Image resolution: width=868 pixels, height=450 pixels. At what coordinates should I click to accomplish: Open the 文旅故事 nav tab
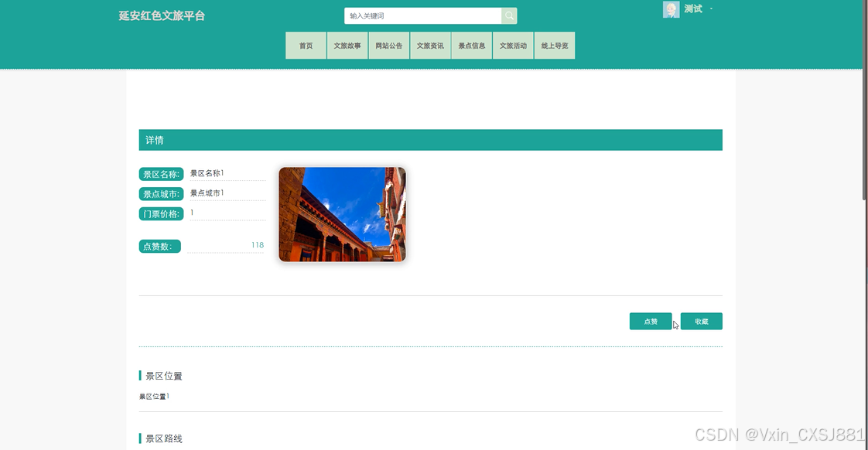347,46
